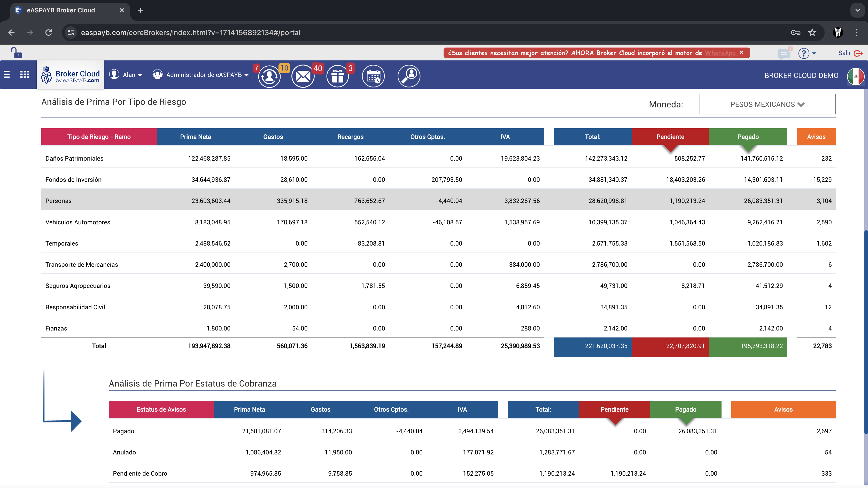The width and height of the screenshot is (868, 488).
Task: Select the Personas risk row
Action: [x=438, y=201]
